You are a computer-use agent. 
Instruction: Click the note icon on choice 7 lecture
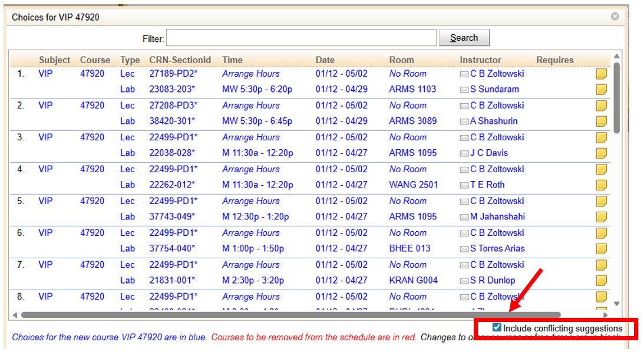coord(600,264)
